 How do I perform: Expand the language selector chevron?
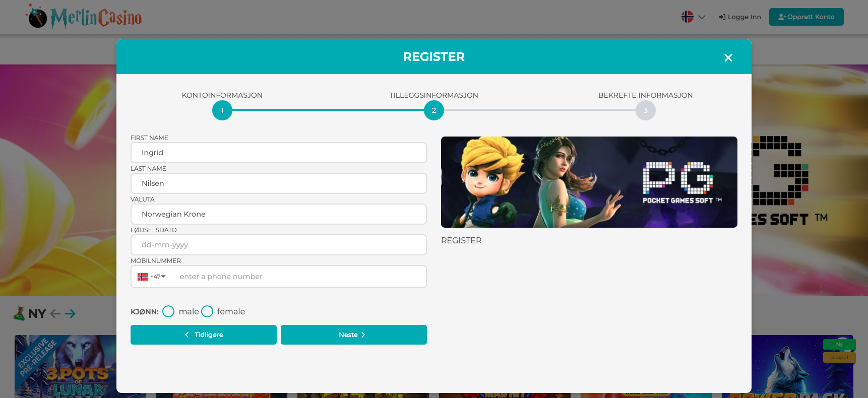tap(702, 17)
